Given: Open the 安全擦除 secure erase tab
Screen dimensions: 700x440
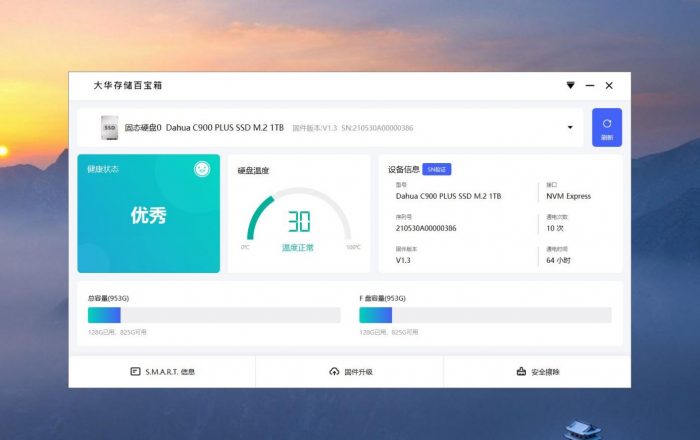Looking at the screenshot, I should [x=538, y=371].
